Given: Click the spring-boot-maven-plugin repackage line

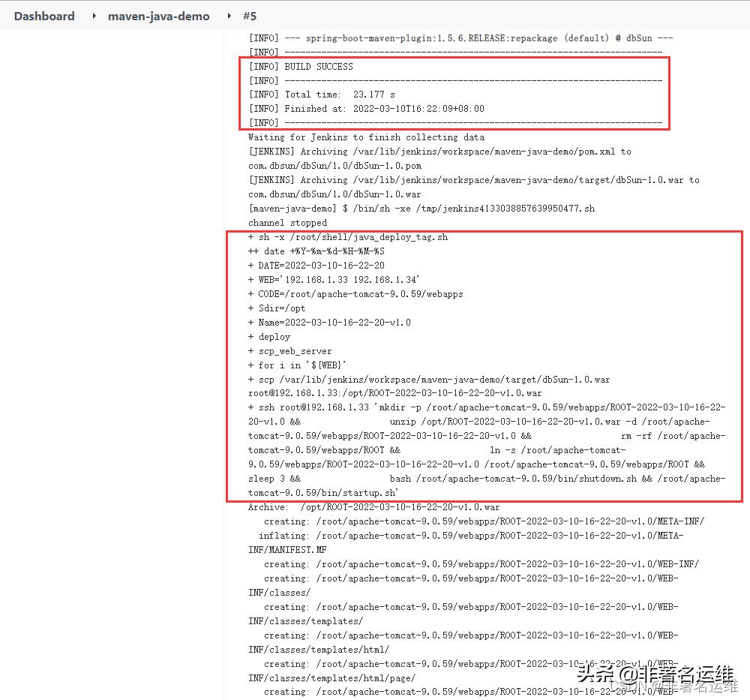Looking at the screenshot, I should click(450, 38).
